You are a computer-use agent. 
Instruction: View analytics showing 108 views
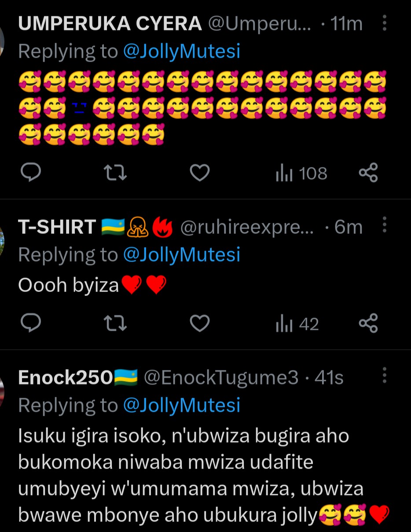(301, 174)
